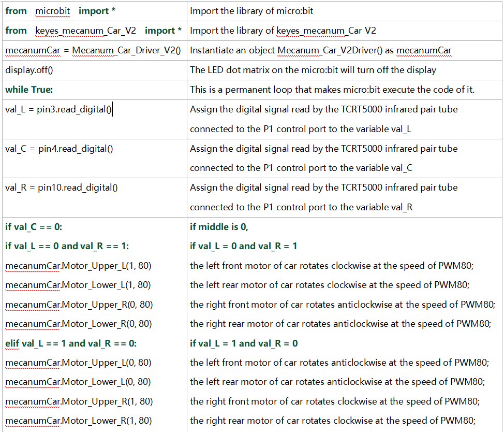Click 'if val_L == 0 and val_R == 1:' line
The image size is (504, 432).
67,247
